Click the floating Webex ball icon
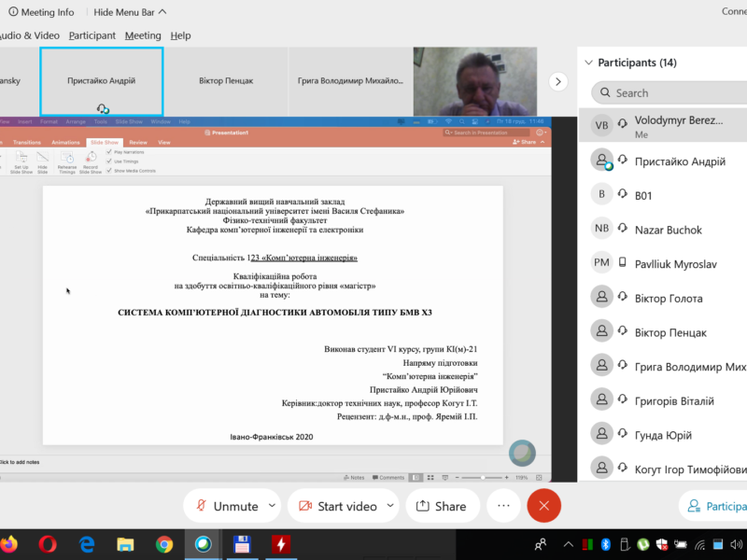 coord(522,453)
